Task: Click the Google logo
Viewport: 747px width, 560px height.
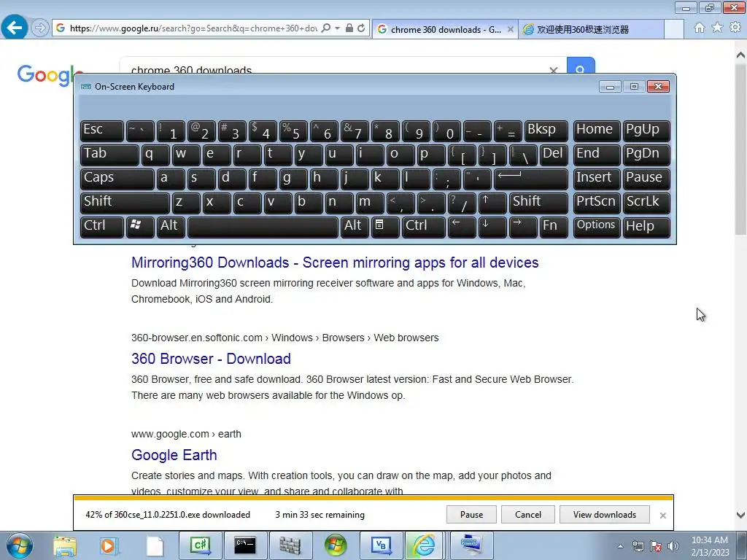Action: [45, 75]
